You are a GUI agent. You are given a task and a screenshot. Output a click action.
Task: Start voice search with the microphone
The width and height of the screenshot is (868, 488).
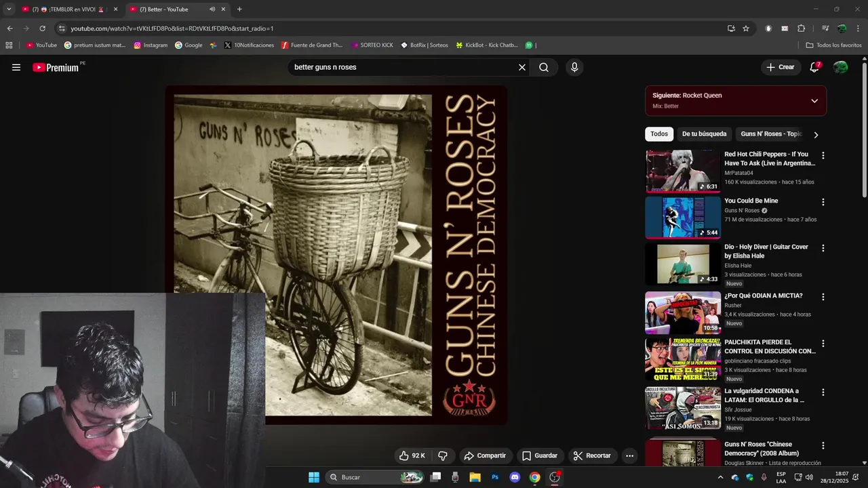pyautogui.click(x=574, y=67)
